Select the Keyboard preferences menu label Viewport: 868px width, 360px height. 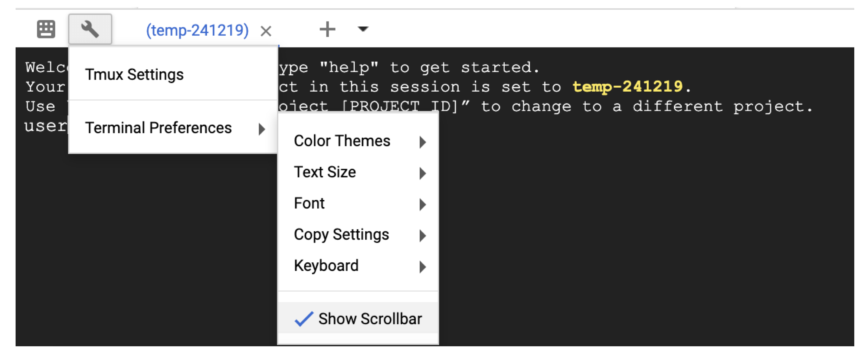(x=326, y=266)
